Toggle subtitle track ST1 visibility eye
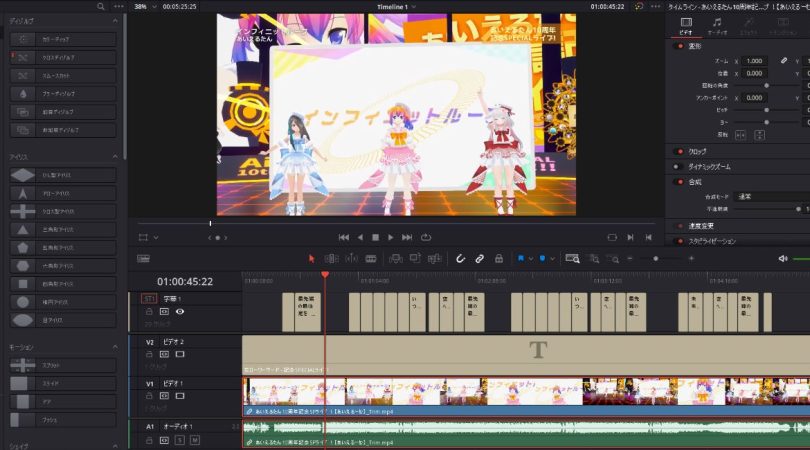The width and height of the screenshot is (810, 450). click(x=180, y=312)
